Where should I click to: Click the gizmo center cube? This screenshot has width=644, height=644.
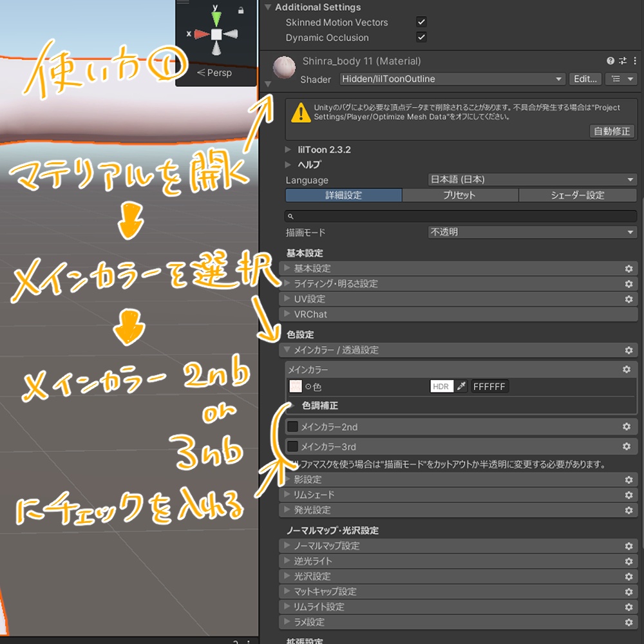tap(216, 35)
